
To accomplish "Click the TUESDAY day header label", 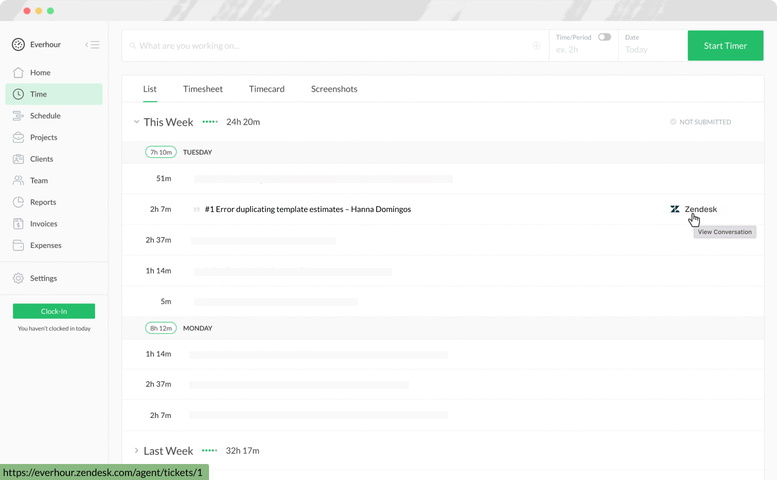I will [x=197, y=152].
